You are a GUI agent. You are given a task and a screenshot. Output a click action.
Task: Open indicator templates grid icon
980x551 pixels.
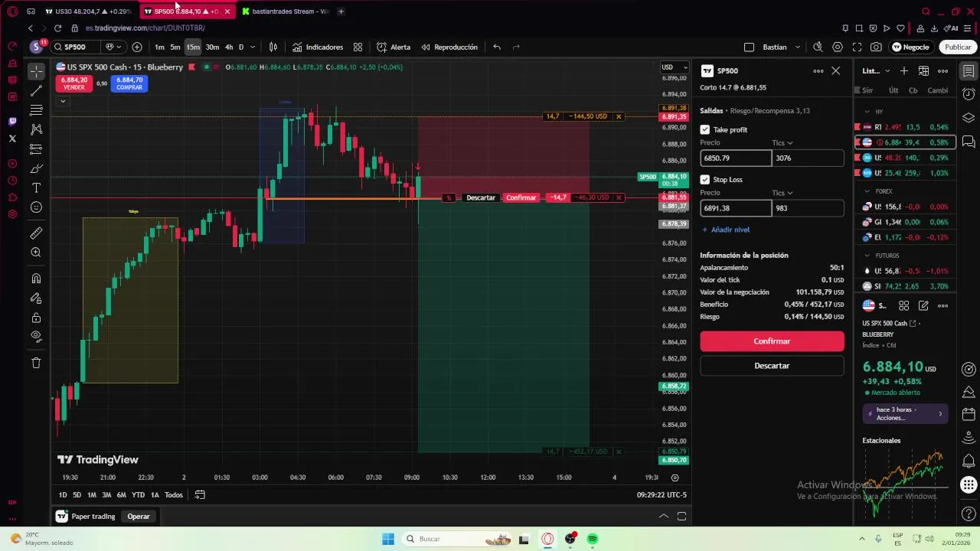click(x=358, y=47)
